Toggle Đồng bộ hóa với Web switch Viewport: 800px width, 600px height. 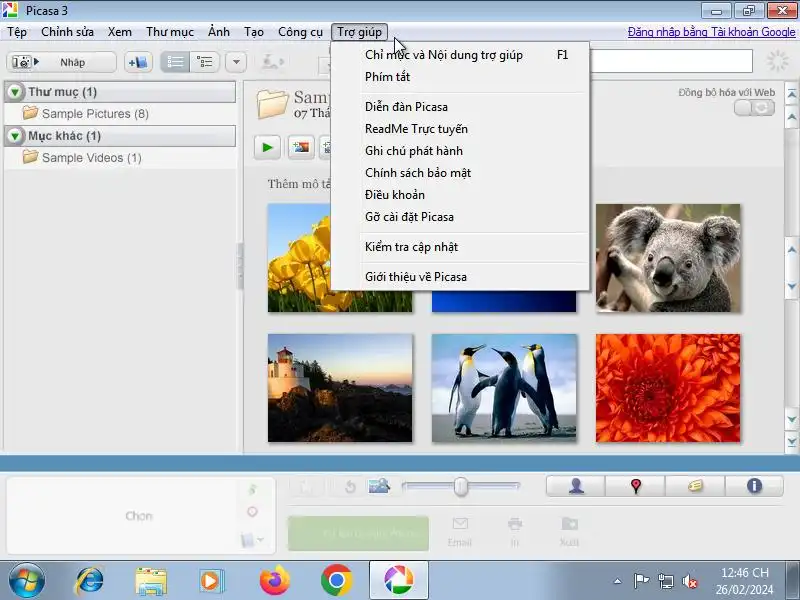tap(754, 108)
